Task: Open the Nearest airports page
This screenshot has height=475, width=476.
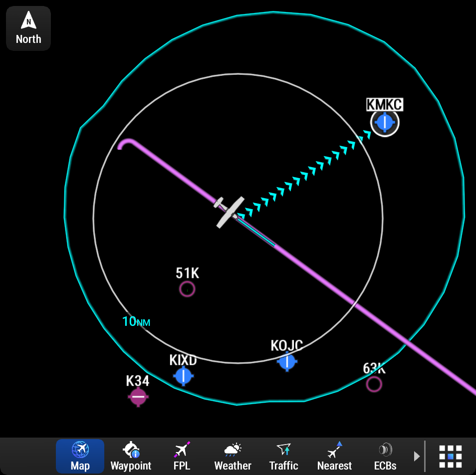Action: click(x=334, y=456)
